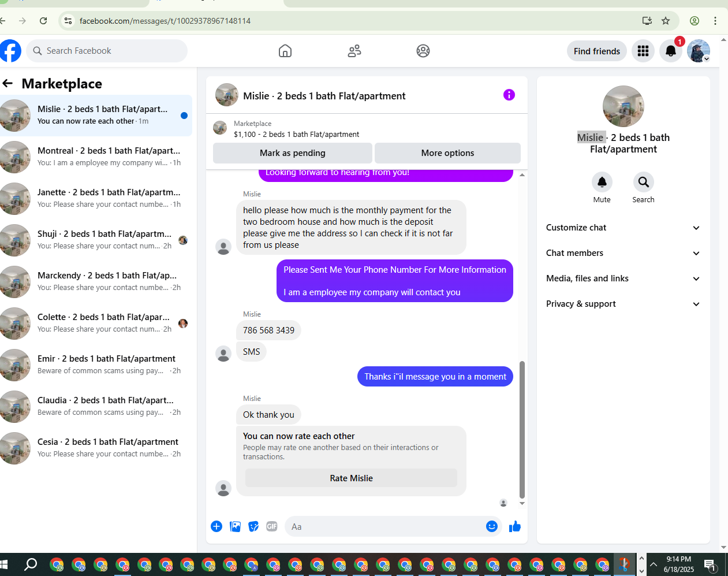This screenshot has width=728, height=576.
Task: Click the 'Ok thank you' message
Action: (268, 415)
